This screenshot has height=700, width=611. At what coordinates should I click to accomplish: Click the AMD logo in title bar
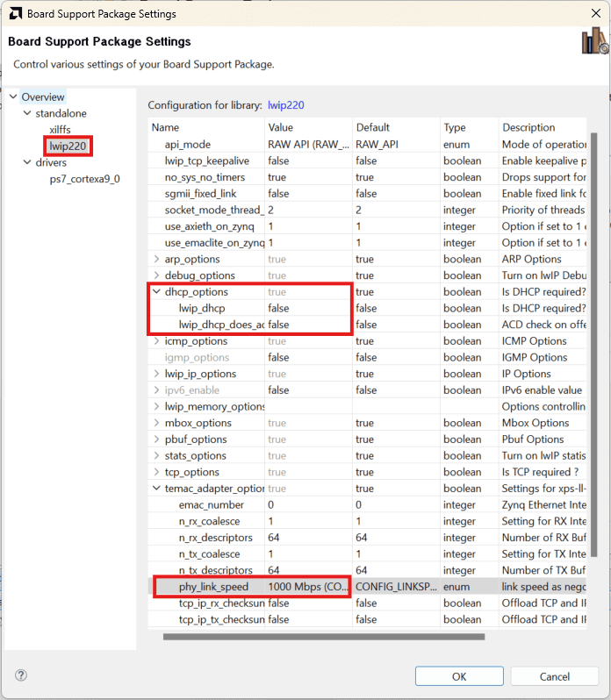click(x=14, y=14)
